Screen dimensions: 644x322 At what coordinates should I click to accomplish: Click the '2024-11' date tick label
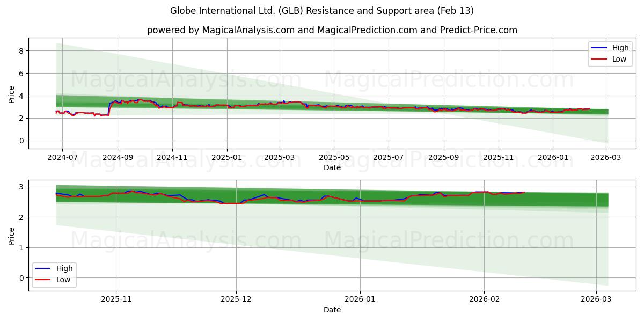(x=172, y=158)
